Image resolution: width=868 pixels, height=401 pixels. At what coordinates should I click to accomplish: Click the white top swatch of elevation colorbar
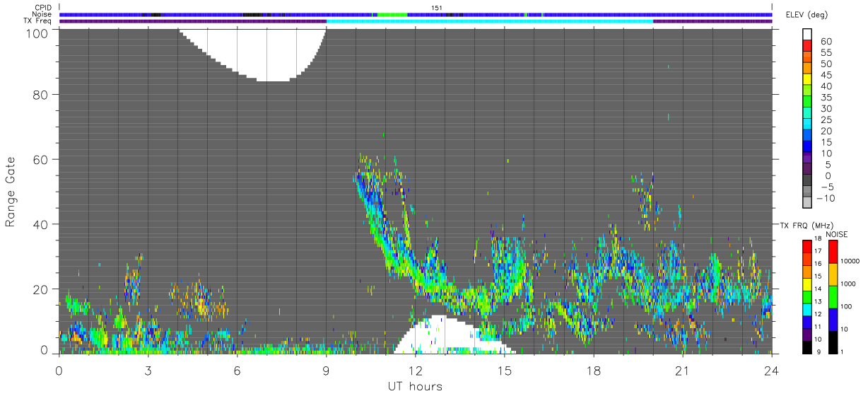click(807, 34)
